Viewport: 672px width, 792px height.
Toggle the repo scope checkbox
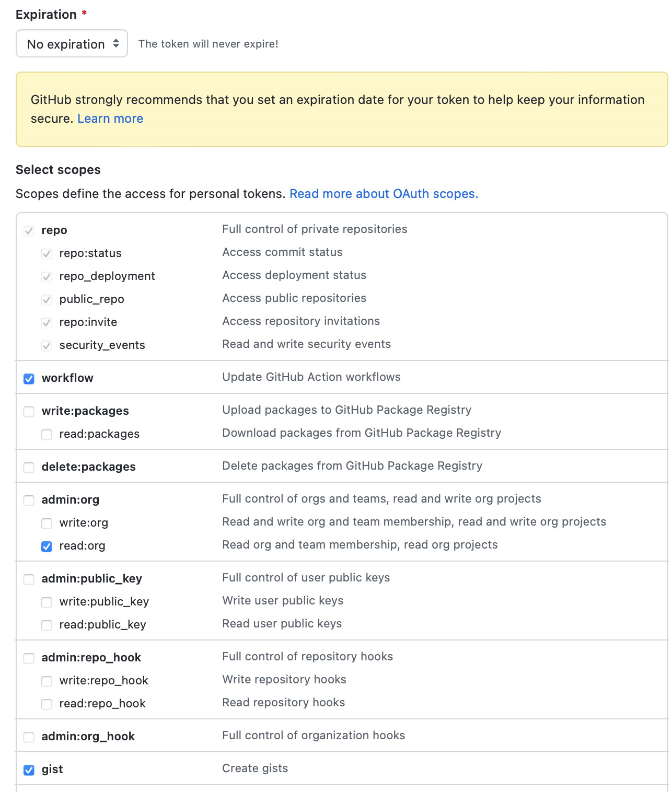29,231
